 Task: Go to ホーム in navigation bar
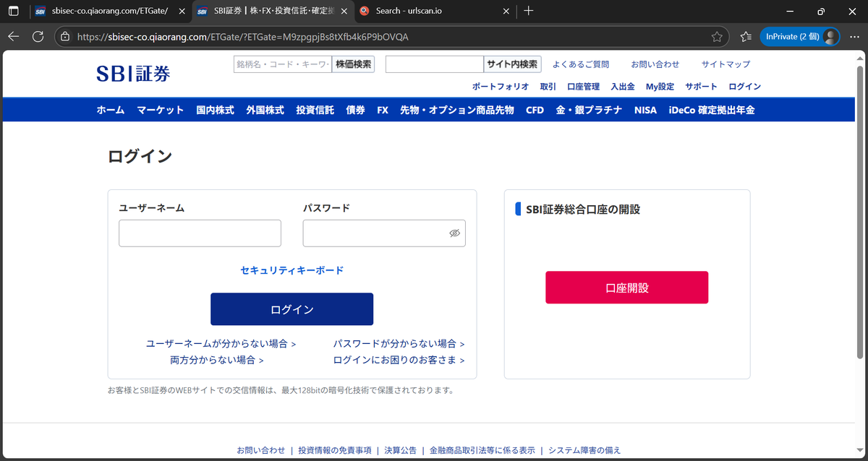point(111,110)
